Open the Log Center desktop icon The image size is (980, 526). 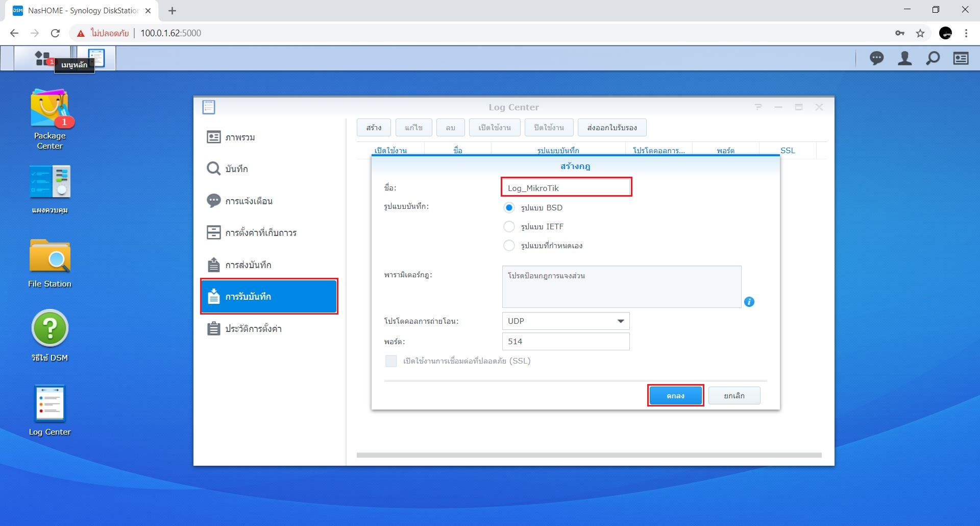(x=50, y=403)
